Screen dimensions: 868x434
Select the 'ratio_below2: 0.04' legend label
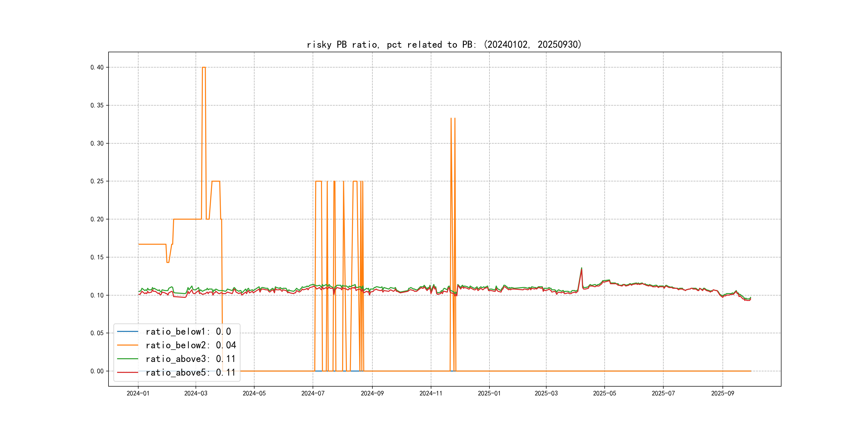click(191, 345)
